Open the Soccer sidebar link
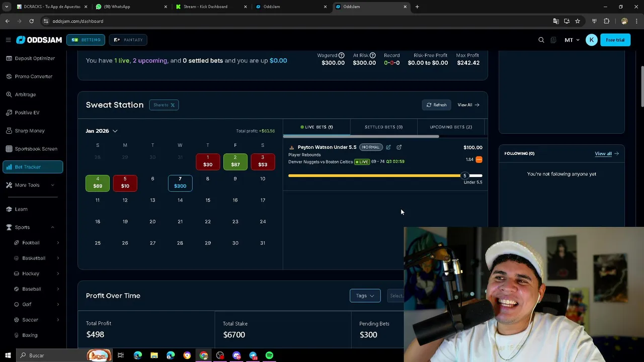Image resolution: width=644 pixels, height=362 pixels. [30, 320]
